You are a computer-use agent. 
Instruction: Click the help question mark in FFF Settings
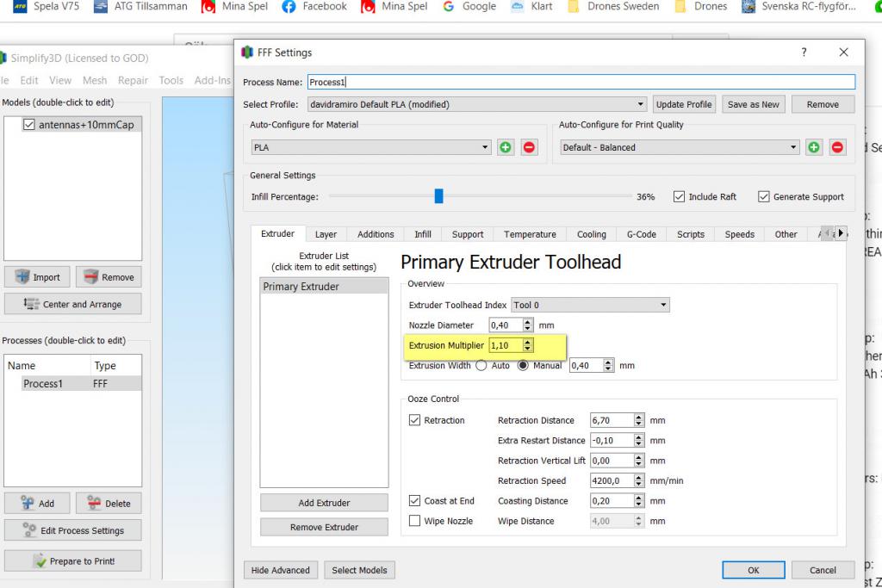click(804, 53)
